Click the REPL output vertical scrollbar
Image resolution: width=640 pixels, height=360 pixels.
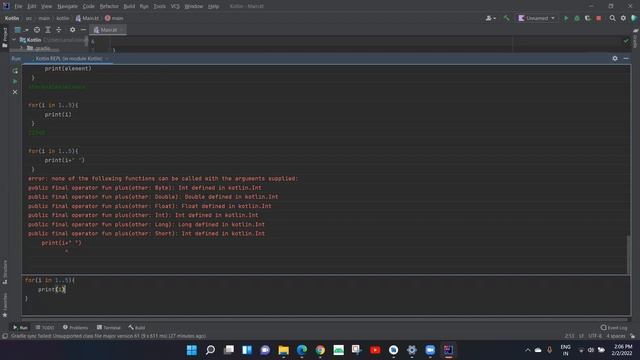(628, 254)
